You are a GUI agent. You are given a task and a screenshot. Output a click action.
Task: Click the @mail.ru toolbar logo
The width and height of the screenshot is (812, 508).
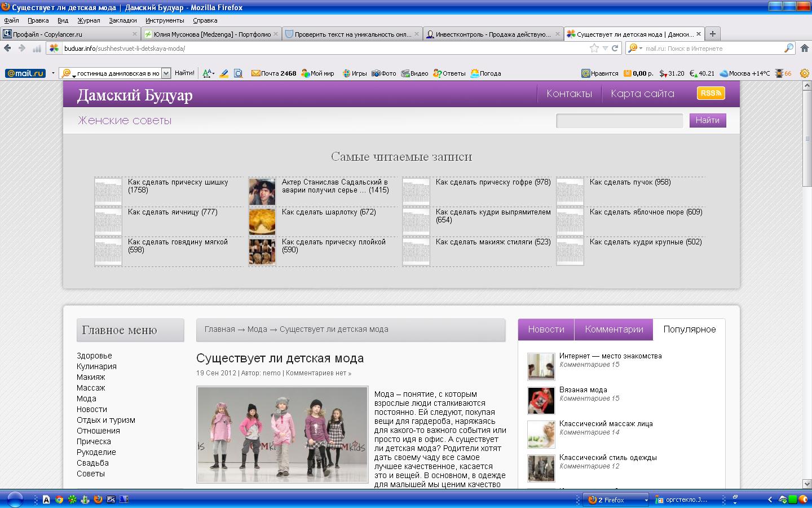[x=25, y=73]
